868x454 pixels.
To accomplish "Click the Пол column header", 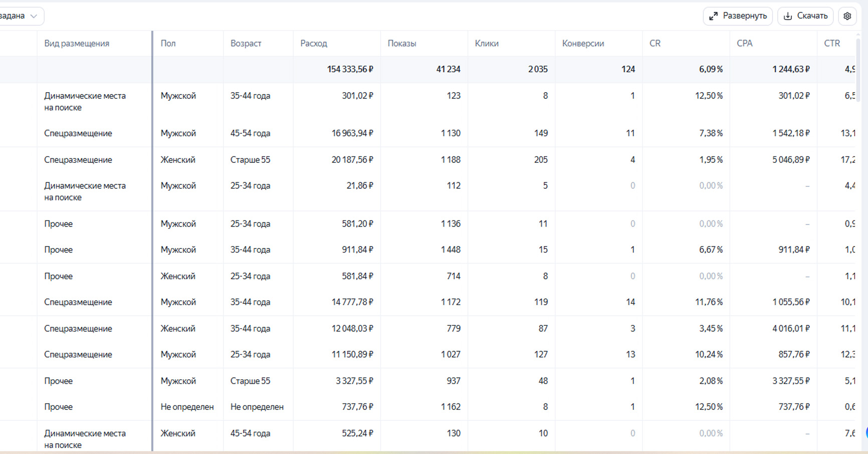I will pyautogui.click(x=168, y=44).
